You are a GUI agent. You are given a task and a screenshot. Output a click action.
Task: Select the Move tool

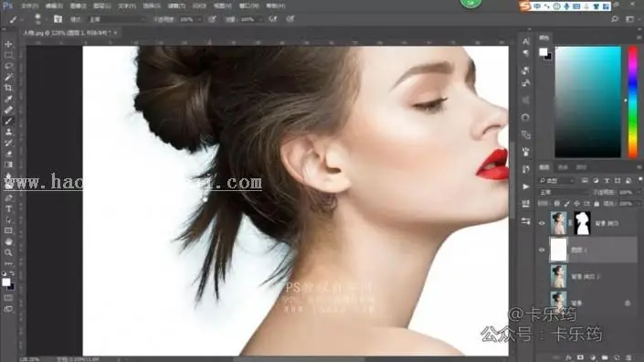point(8,44)
